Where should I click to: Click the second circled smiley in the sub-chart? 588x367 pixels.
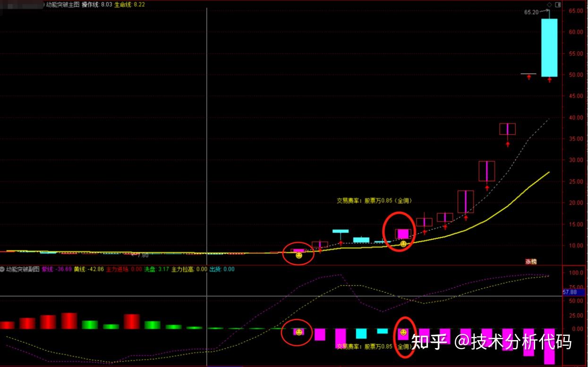pyautogui.click(x=403, y=332)
